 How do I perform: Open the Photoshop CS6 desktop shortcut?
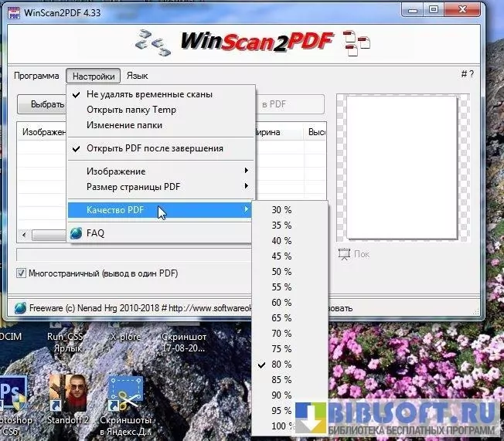(x=13, y=392)
